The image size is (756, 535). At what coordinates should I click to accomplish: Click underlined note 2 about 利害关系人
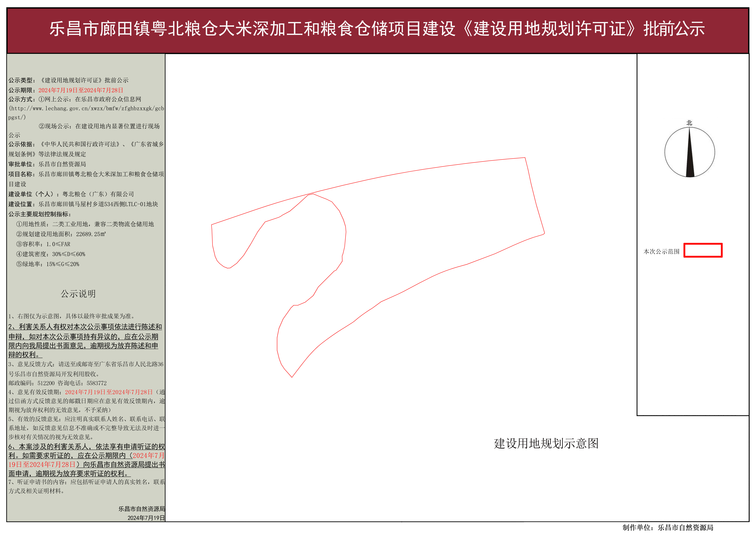point(85,341)
